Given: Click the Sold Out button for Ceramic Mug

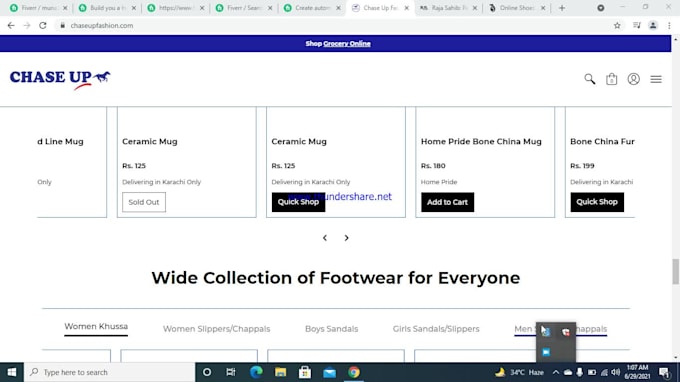Looking at the screenshot, I should (144, 202).
